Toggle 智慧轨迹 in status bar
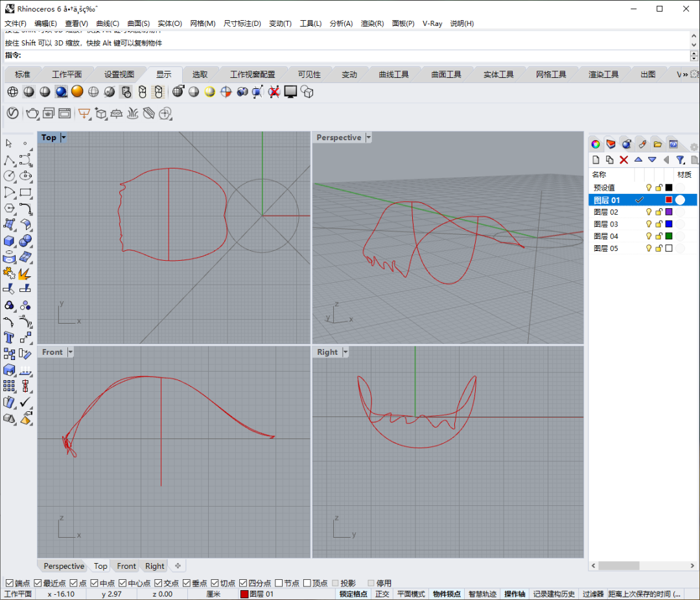Screen dimensions: 700x600 pyautogui.click(x=482, y=594)
